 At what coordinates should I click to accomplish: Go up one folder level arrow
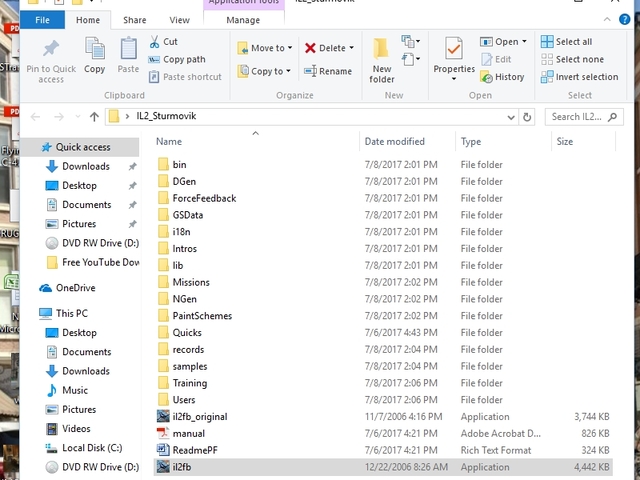click(x=94, y=117)
